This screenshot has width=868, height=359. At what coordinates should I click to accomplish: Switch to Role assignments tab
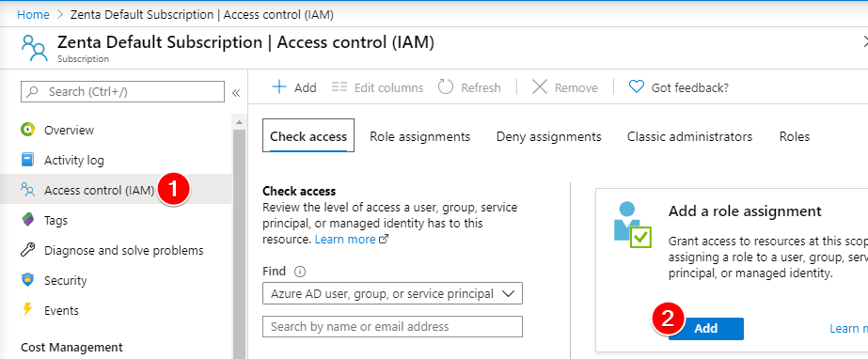[x=420, y=136]
